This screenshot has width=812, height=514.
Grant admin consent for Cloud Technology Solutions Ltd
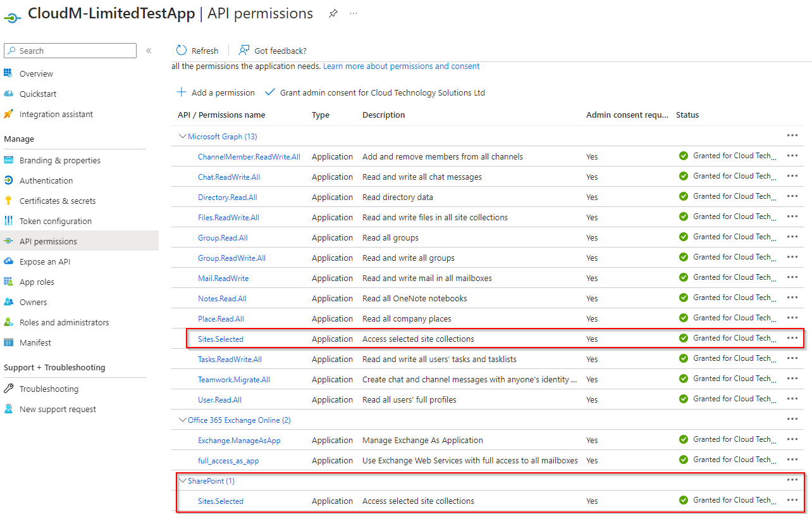[375, 92]
